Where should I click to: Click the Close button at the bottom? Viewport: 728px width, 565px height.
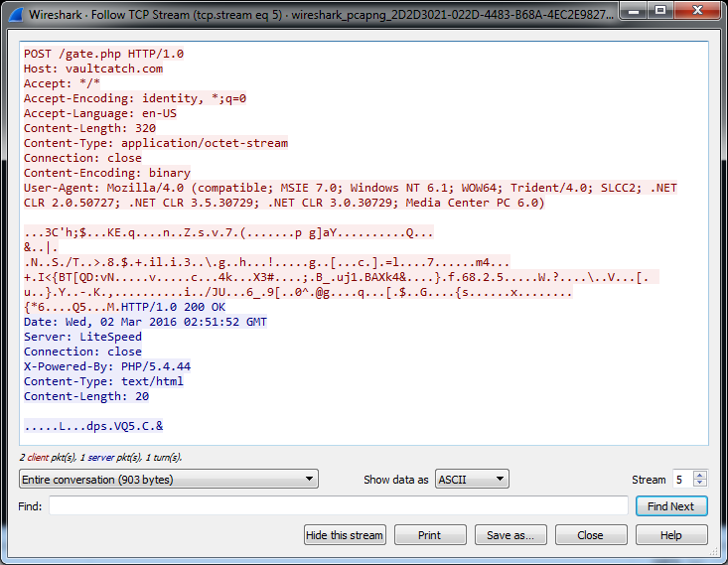click(590, 535)
